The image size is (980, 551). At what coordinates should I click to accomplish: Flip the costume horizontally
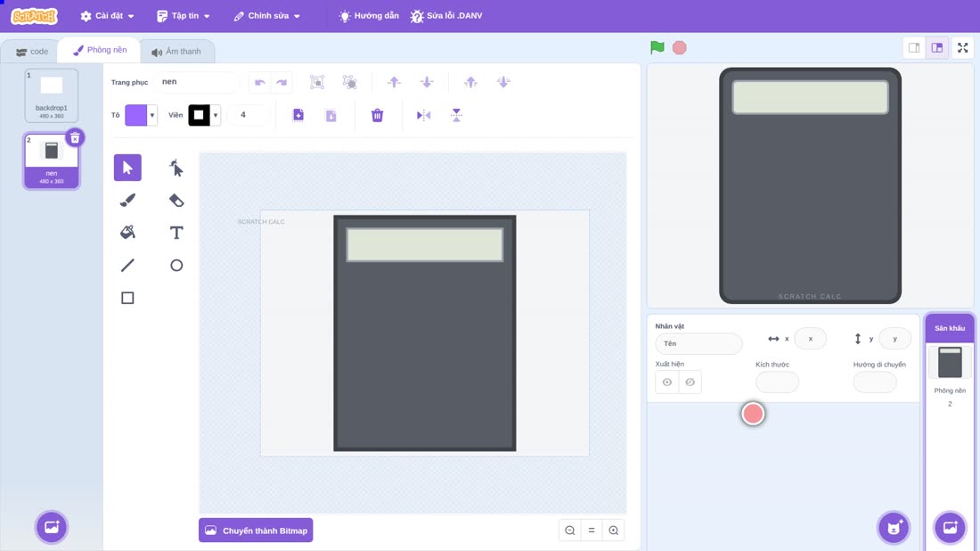(424, 115)
